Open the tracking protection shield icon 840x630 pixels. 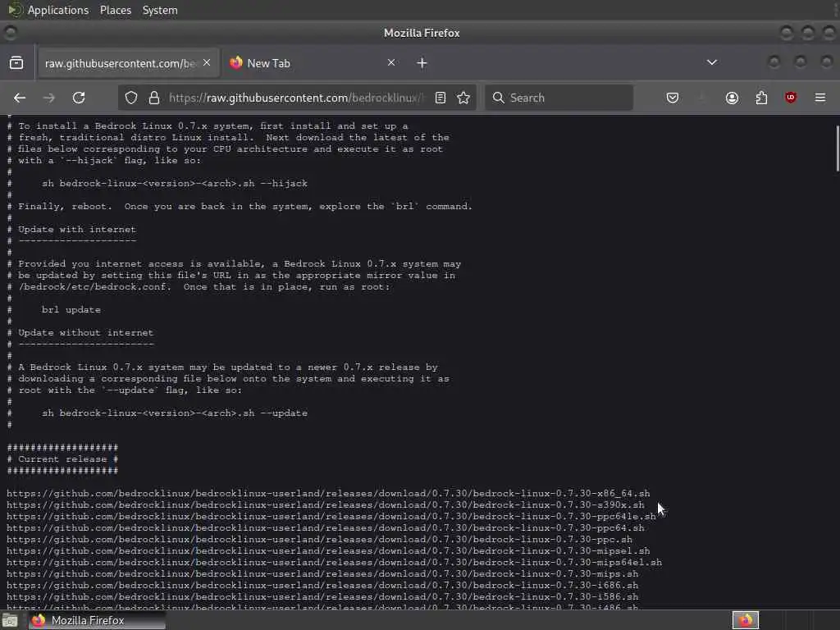pyautogui.click(x=131, y=98)
